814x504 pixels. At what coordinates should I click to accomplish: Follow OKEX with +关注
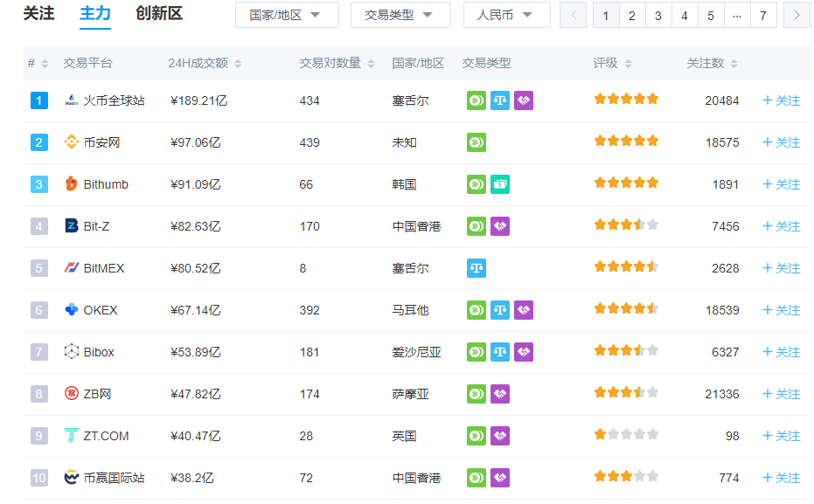[x=782, y=310]
